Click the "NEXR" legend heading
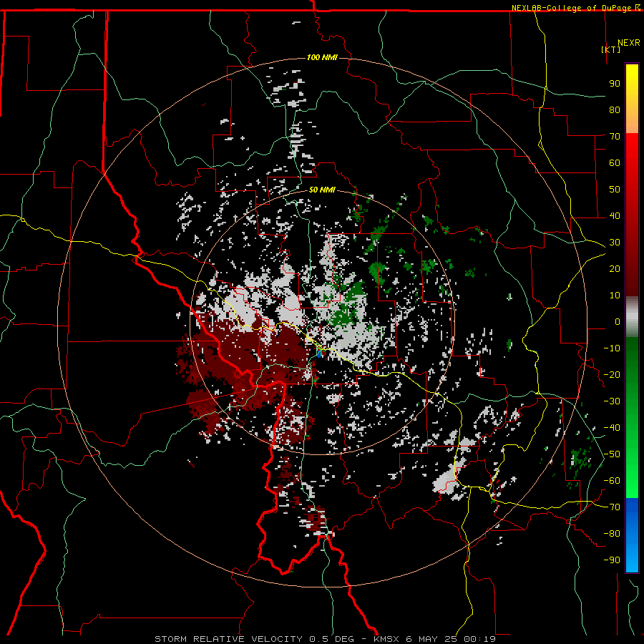The image size is (644, 644). click(629, 43)
